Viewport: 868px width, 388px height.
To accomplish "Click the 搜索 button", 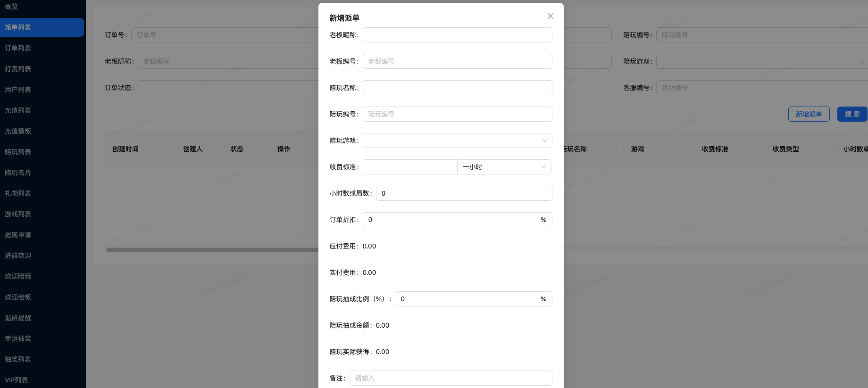I will pyautogui.click(x=852, y=114).
